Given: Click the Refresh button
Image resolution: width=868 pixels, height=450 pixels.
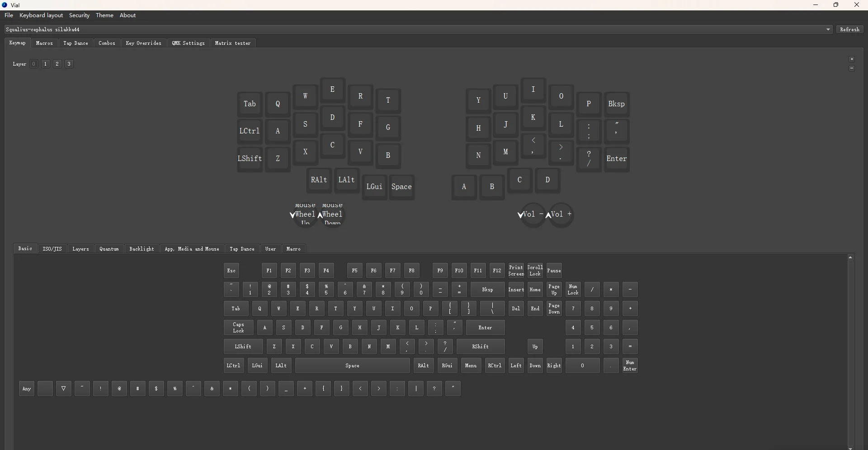Looking at the screenshot, I should pos(850,29).
